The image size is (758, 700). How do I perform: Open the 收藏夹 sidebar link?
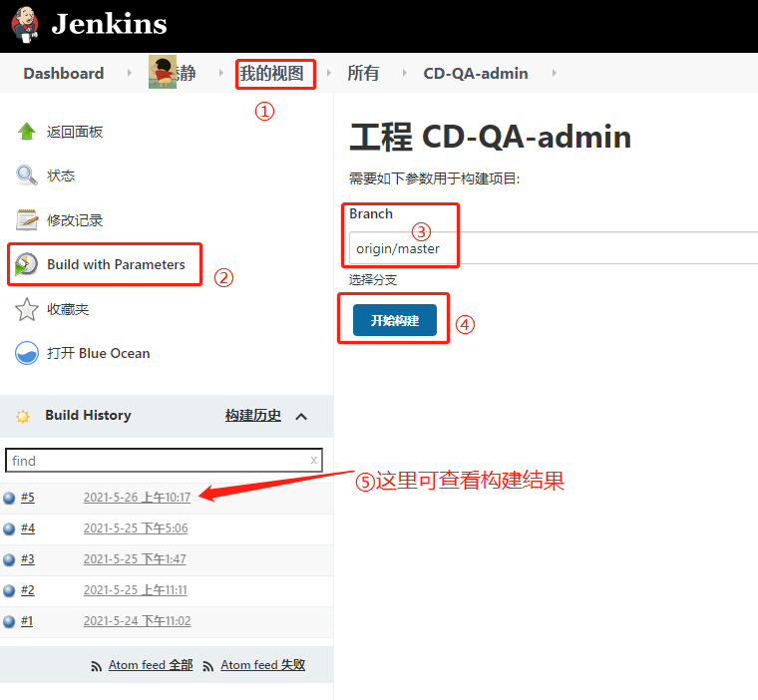[68, 309]
